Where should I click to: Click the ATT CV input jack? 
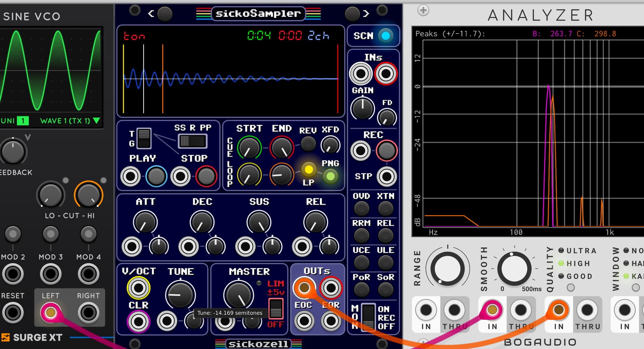[131, 247]
